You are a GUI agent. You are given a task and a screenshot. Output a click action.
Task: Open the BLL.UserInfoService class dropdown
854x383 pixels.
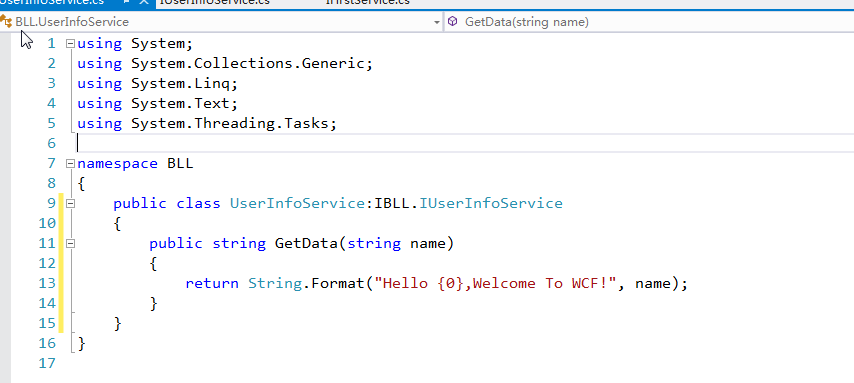tap(221, 22)
